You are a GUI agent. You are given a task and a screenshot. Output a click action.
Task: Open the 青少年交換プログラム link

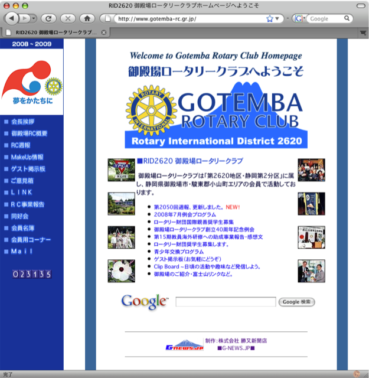[179, 251]
